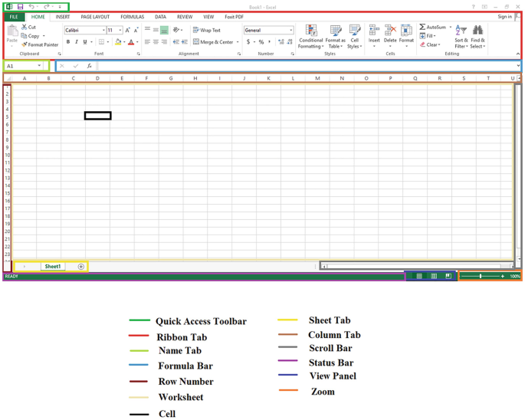Image resolution: width=525 pixels, height=420 pixels.
Task: Apply the red Font Color swatch
Action: tap(131, 42)
